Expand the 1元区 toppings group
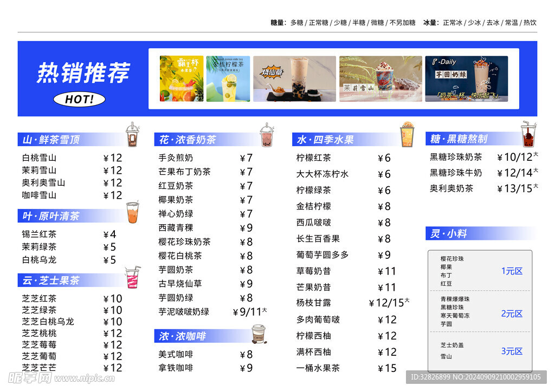This screenshot has width=555, height=392. (x=511, y=272)
